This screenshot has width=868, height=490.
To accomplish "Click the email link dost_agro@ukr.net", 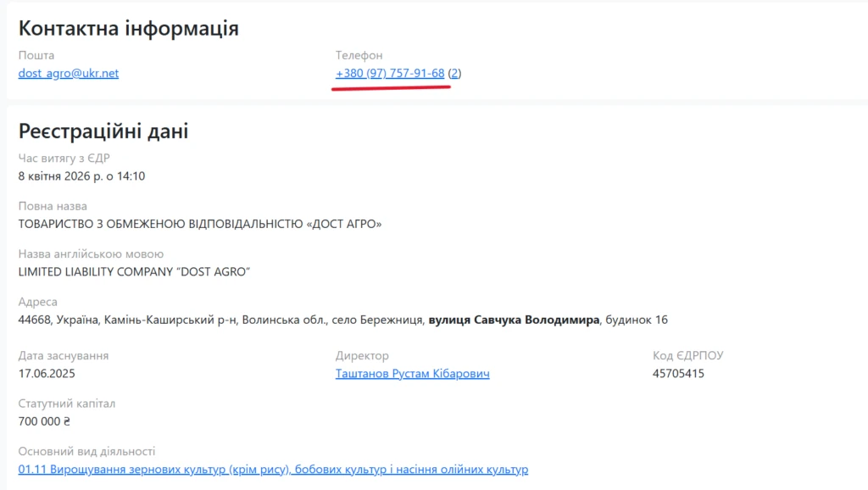I will click(68, 73).
